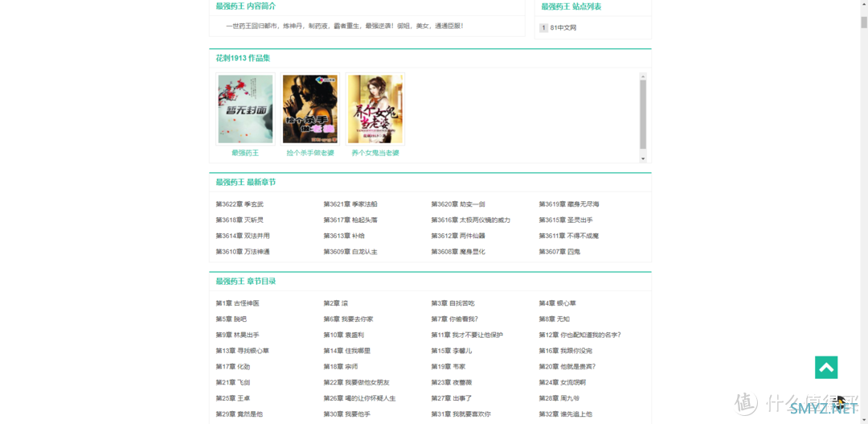Open chapter 第13章 寻找银心草

click(243, 351)
